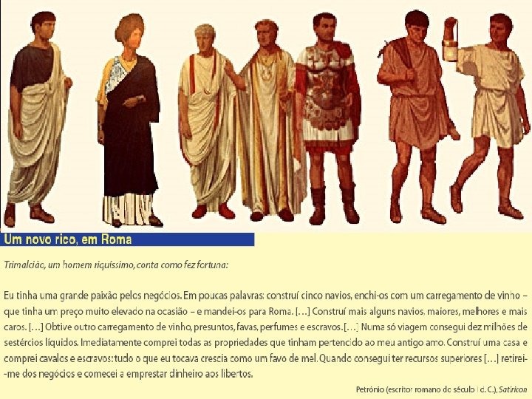Click the heading 'Um novo rico, em Roma'
The width and height of the screenshot is (532, 399).
(67, 239)
